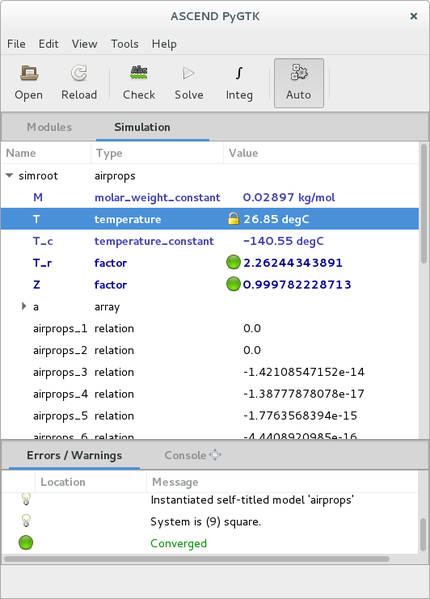Open the Tools menu
The height and width of the screenshot is (599, 430).
pyautogui.click(x=124, y=44)
